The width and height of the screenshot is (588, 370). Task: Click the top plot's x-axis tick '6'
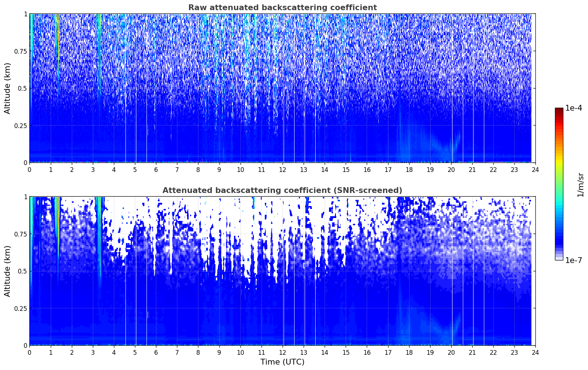156,169
